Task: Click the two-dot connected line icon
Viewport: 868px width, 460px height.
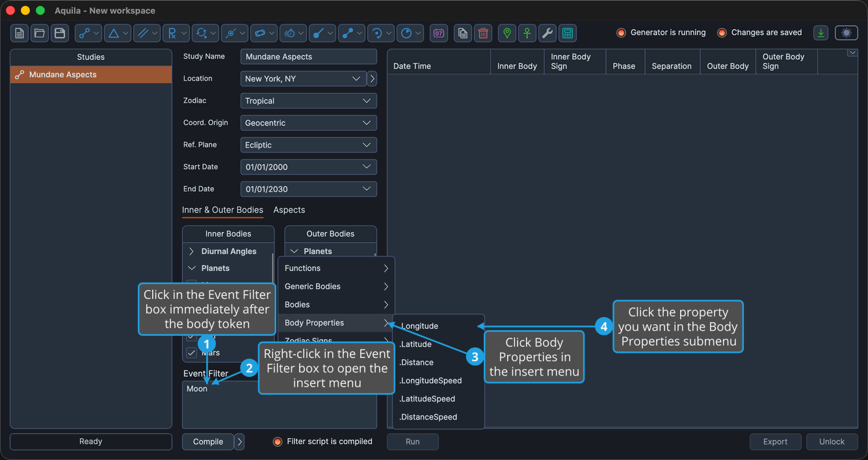Action: pos(352,33)
